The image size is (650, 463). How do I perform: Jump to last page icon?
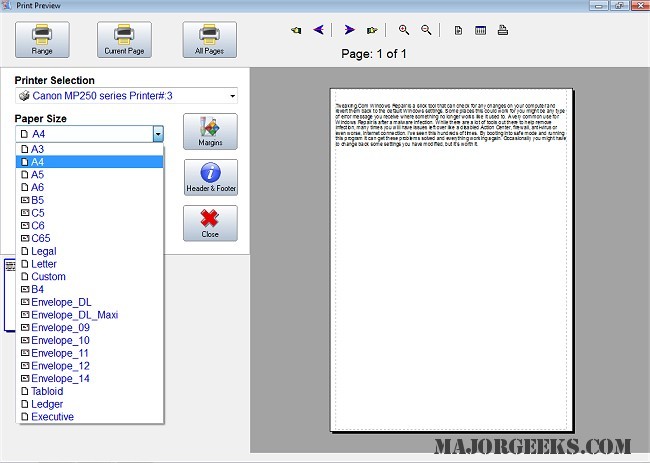click(372, 30)
